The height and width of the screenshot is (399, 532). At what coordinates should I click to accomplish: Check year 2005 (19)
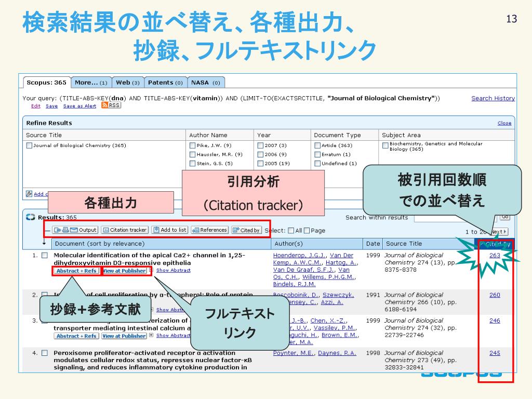click(x=260, y=164)
